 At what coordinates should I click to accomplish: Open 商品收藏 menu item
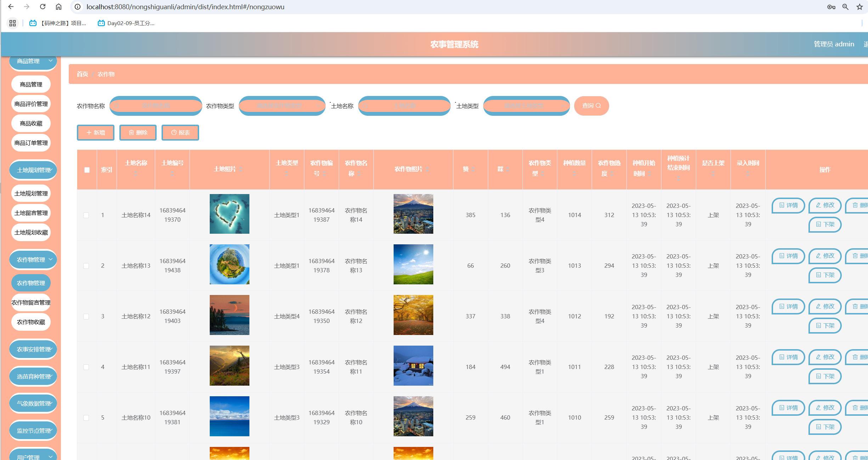(x=31, y=123)
